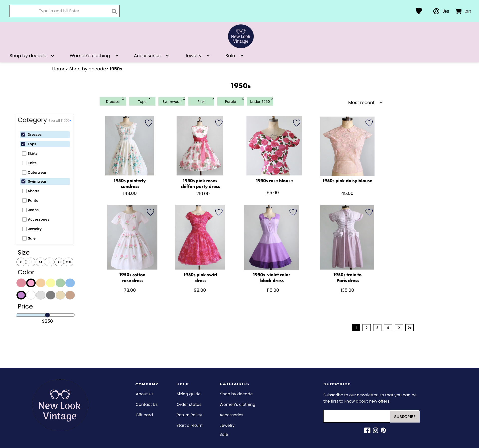Enable the Skirts category filter

tap(24, 153)
